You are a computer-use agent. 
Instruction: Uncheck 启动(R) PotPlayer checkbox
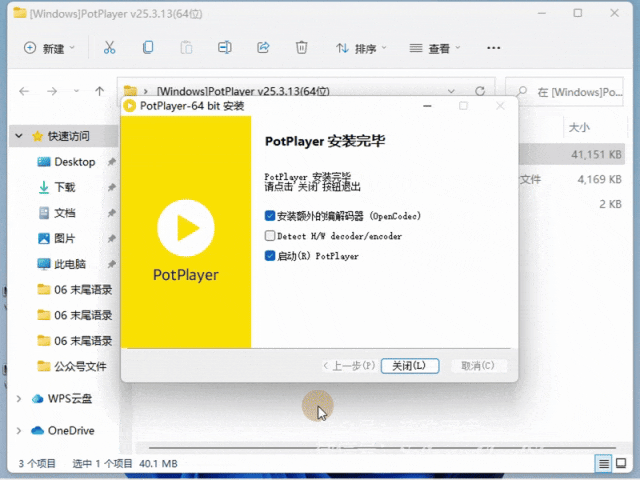270,256
